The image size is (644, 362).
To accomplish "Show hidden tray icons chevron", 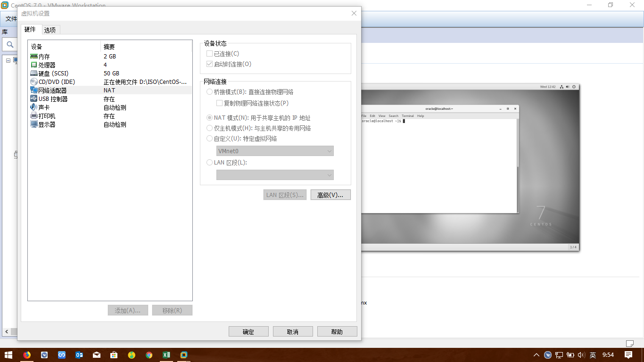I will 537,355.
